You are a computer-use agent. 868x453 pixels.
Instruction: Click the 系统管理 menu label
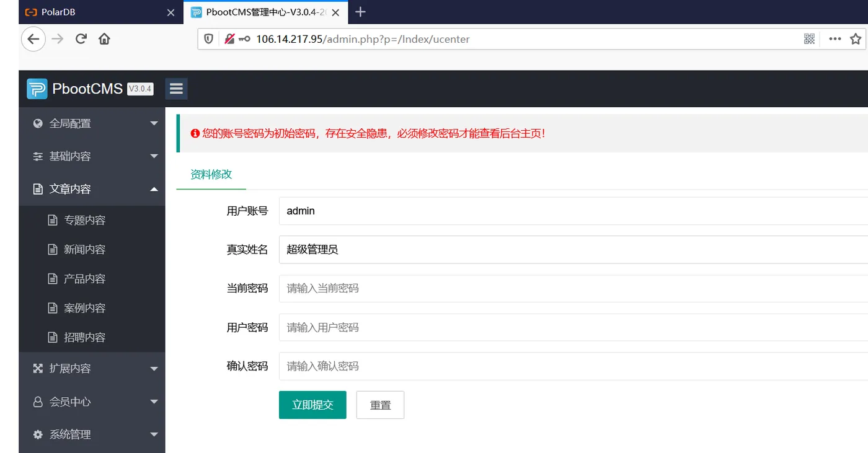(70, 434)
